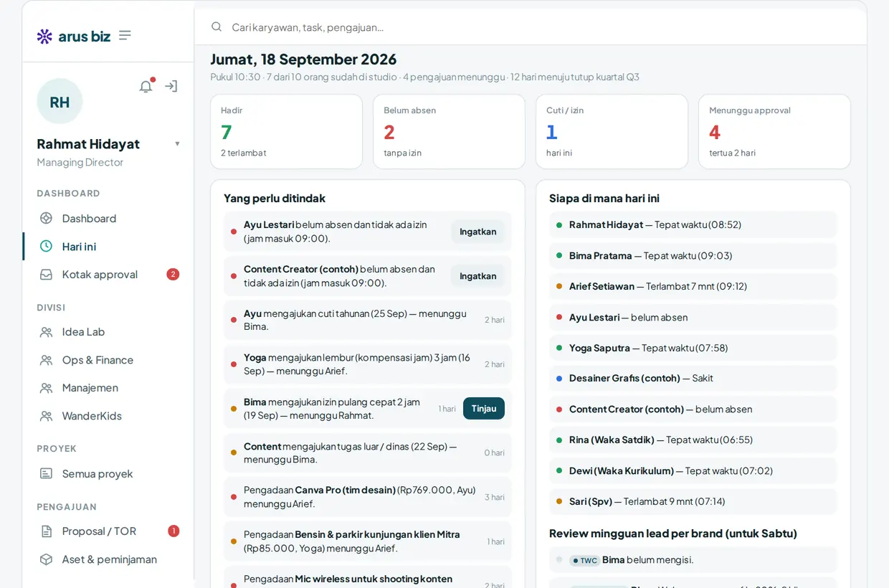889x588 pixels.
Task: Click Pengadaan Bensin & parkir row
Action: pyautogui.click(x=368, y=541)
